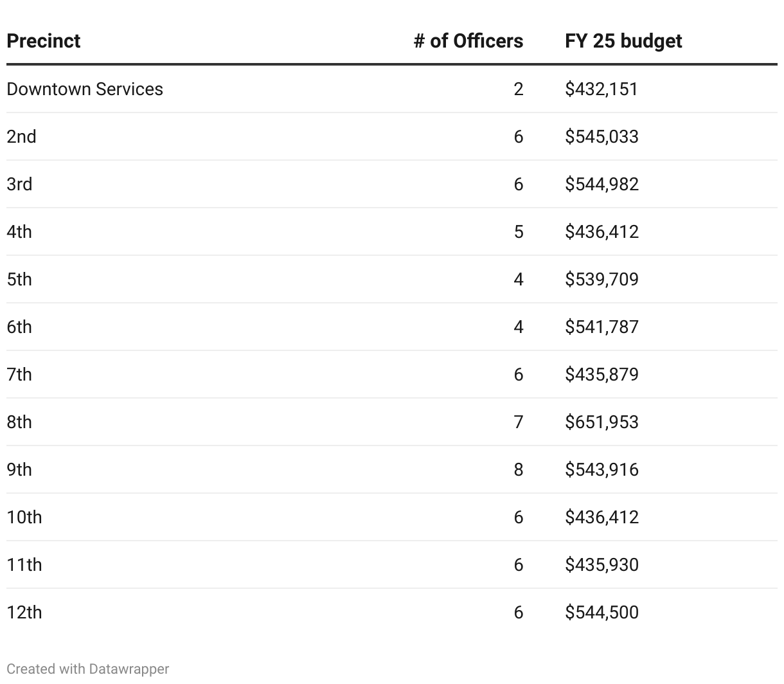
Task: Click the $539,709 budget cell
Action: tap(601, 279)
